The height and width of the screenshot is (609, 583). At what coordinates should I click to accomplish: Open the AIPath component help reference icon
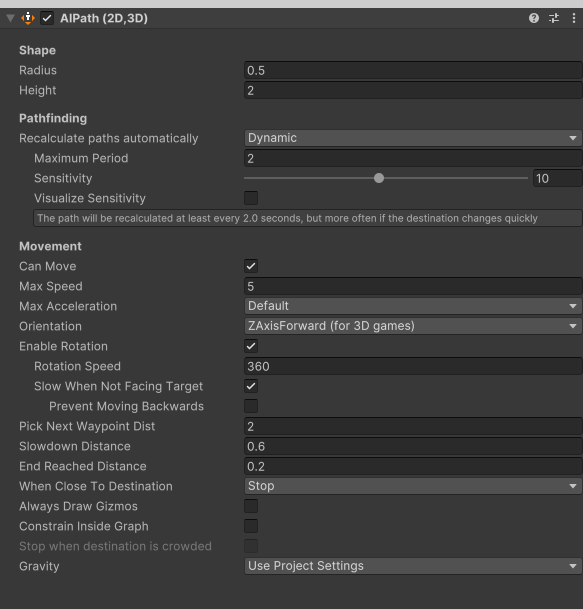point(534,18)
